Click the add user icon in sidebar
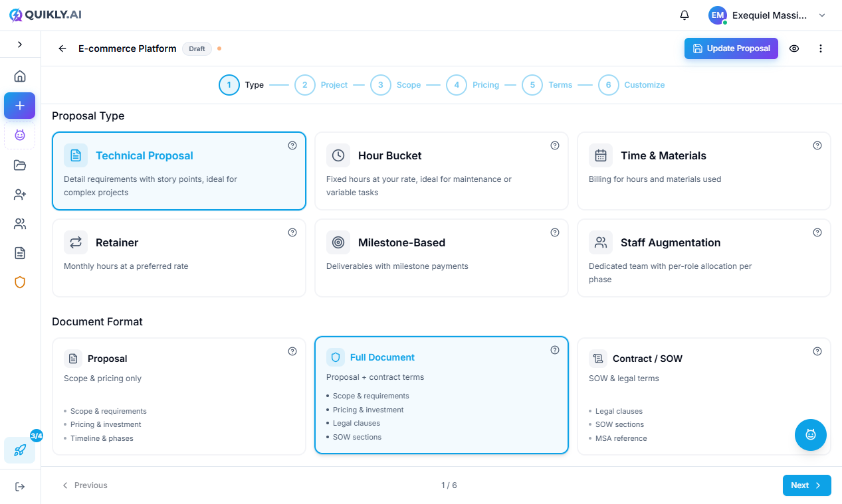 (20, 195)
